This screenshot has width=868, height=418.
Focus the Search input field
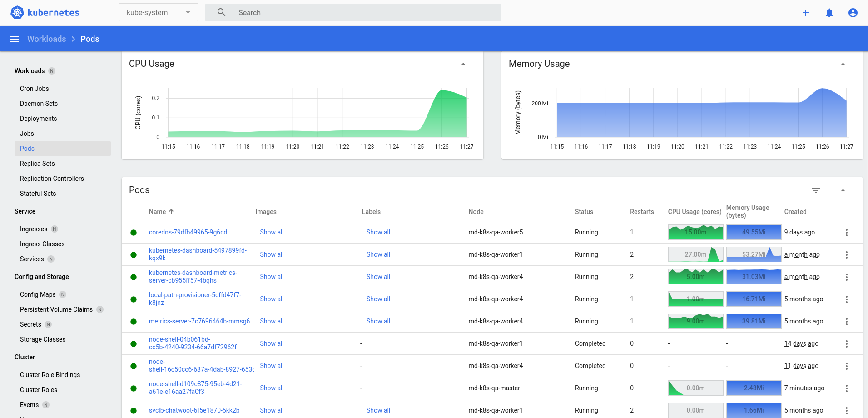(353, 12)
